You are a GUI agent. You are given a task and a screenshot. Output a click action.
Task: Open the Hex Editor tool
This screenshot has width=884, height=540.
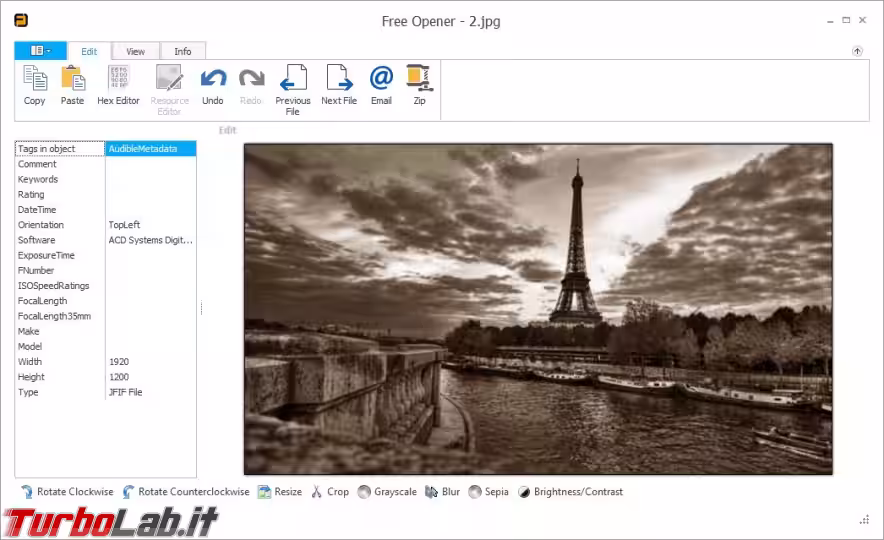(118, 80)
